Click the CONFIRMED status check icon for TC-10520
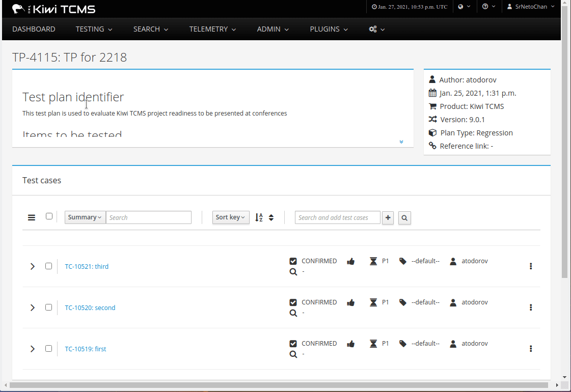 coord(293,302)
